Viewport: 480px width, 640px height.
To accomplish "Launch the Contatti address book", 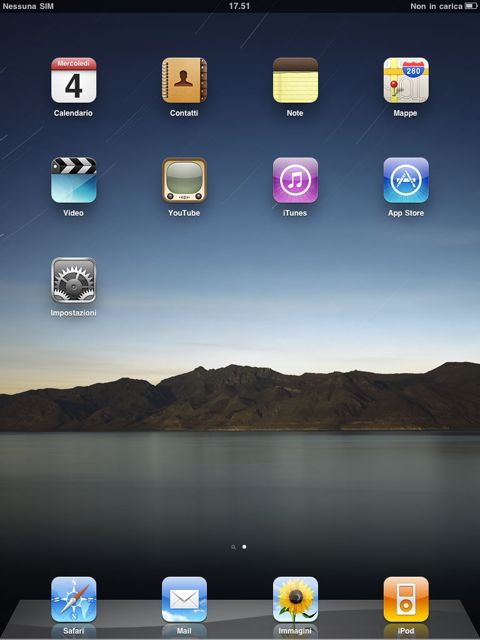I will click(x=184, y=80).
